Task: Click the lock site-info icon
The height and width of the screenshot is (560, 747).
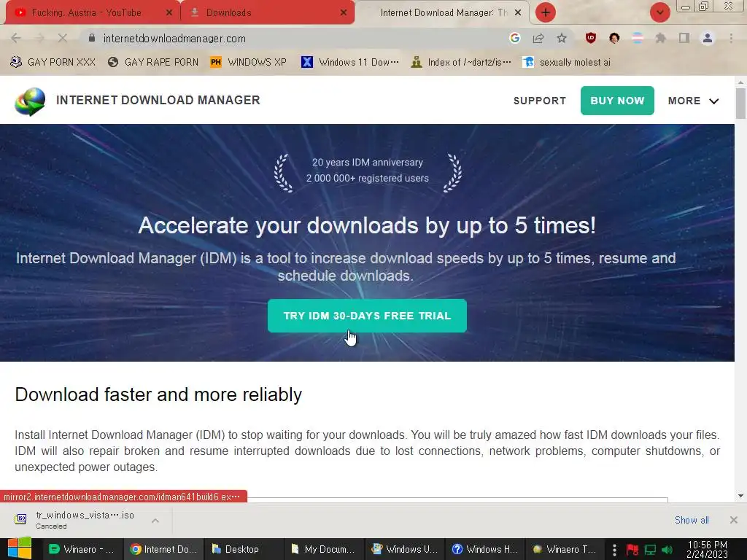Action: click(x=92, y=38)
